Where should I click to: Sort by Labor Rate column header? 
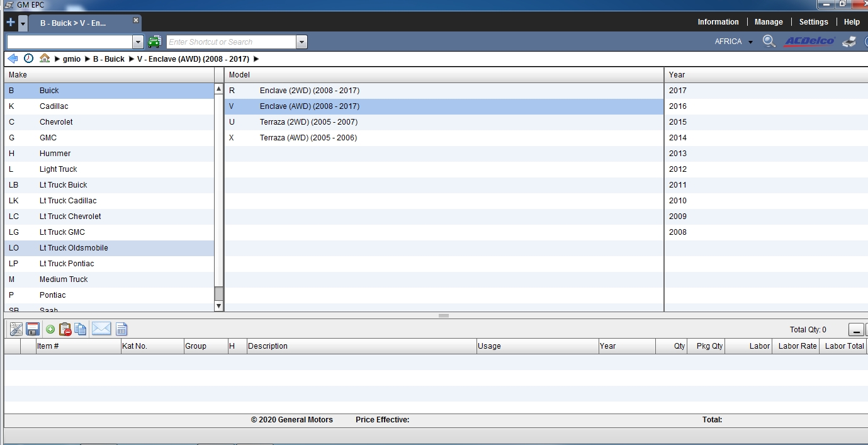coord(796,346)
